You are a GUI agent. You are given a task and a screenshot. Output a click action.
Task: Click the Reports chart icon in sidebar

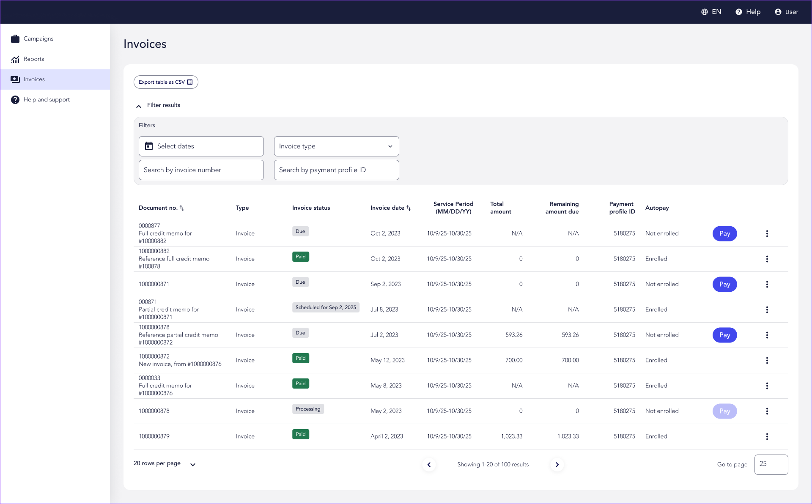(x=15, y=59)
